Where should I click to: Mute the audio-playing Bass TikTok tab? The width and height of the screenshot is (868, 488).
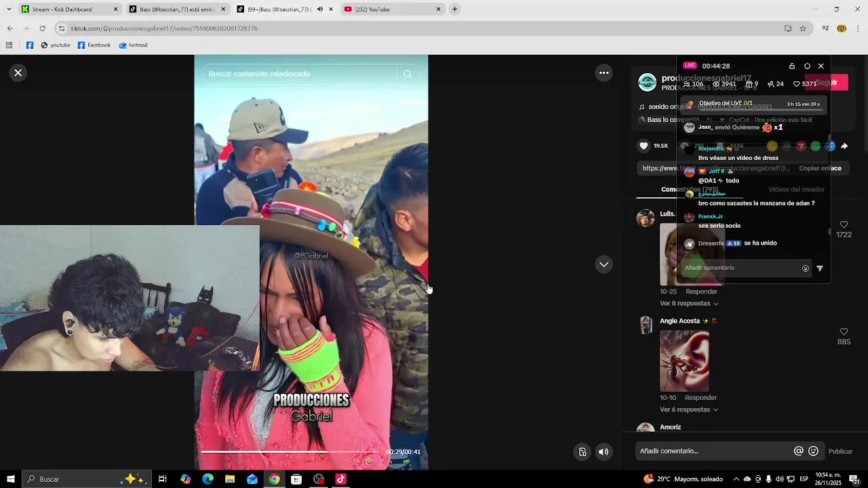[320, 9]
